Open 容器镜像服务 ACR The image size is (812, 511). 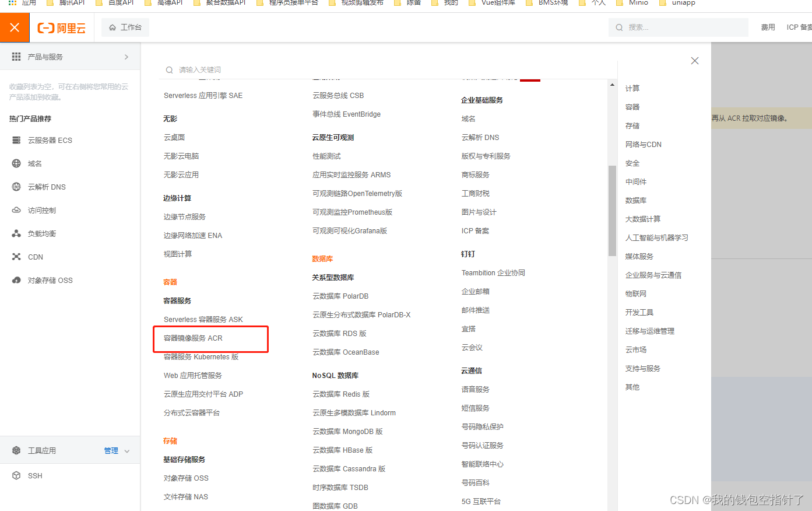193,338
